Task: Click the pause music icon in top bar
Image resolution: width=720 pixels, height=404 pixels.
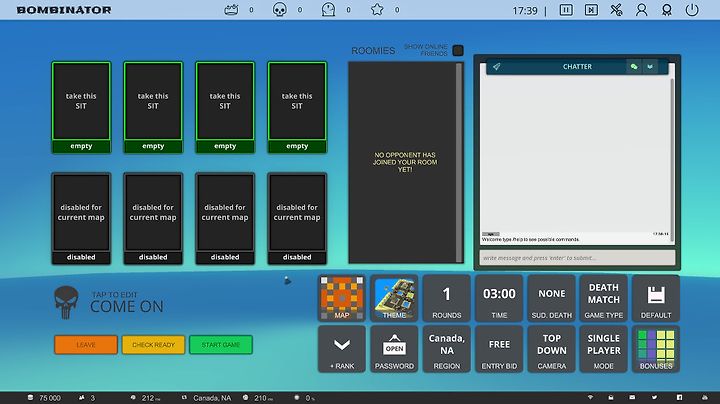Action: tap(566, 10)
